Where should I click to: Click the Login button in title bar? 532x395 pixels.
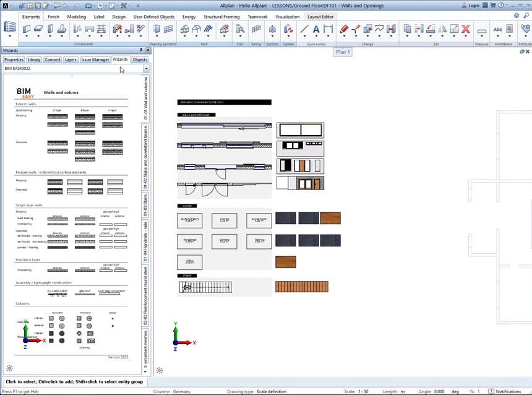pyautogui.click(x=471, y=6)
